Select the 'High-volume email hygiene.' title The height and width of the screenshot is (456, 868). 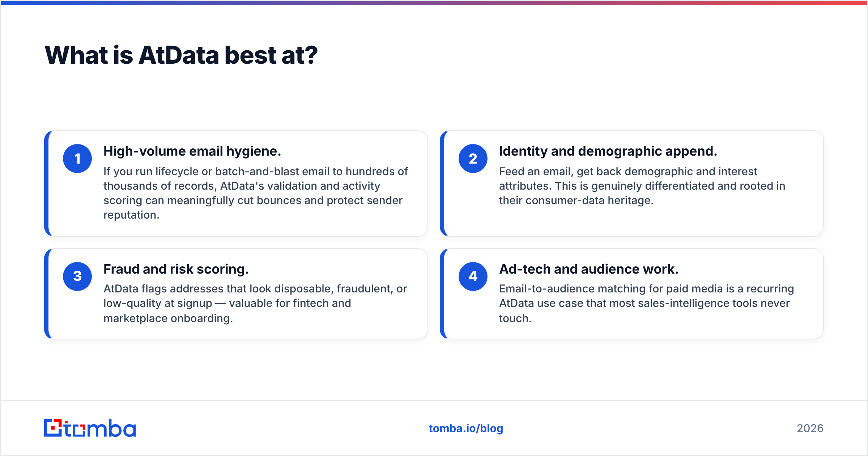(x=192, y=151)
